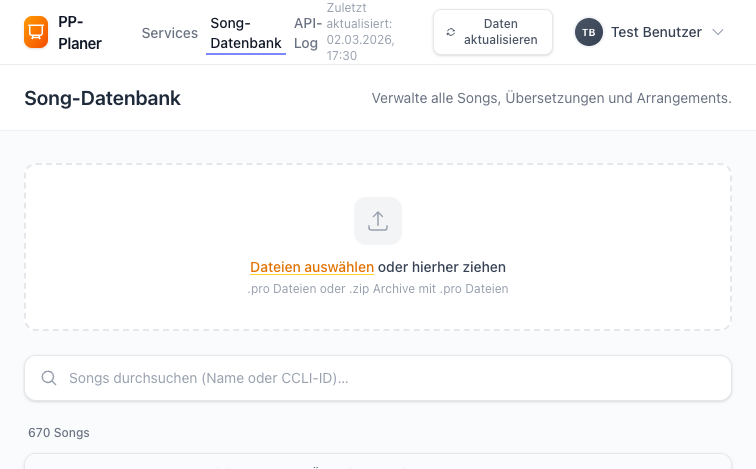756x469 pixels.
Task: Click the TB user avatar circle
Action: [x=589, y=32]
